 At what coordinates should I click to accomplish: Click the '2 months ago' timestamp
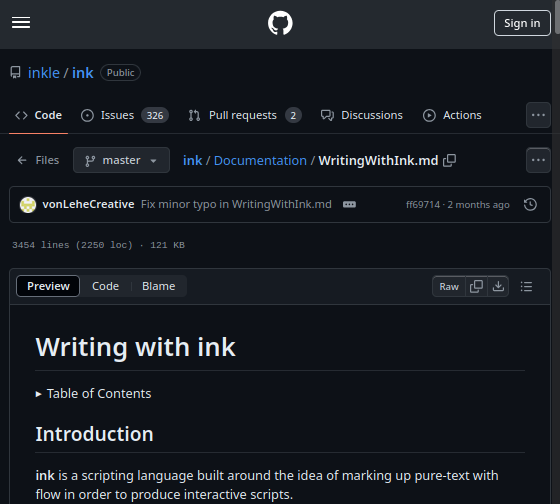tap(479, 205)
